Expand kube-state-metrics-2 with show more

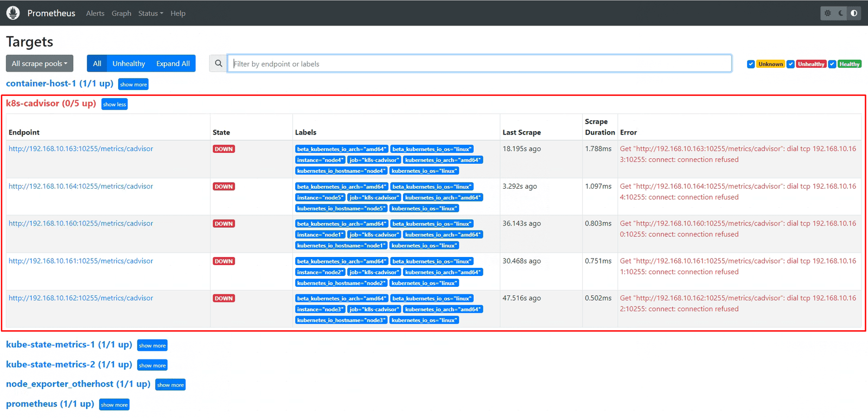tap(152, 365)
